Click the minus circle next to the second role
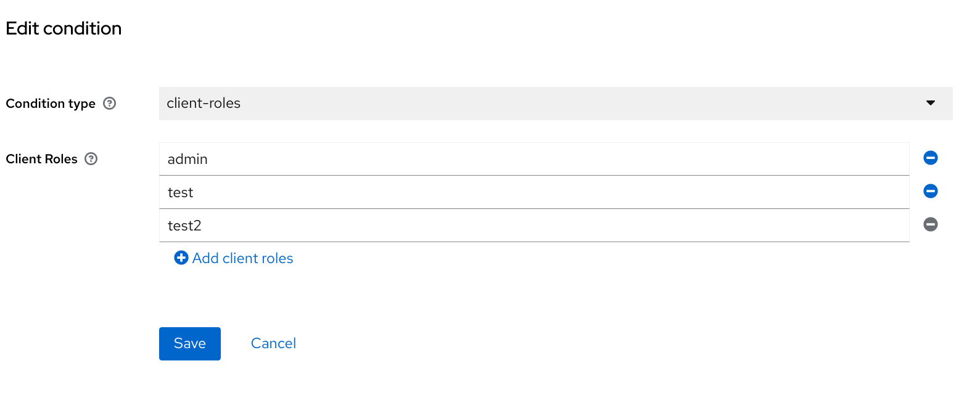The width and height of the screenshot is (980, 419). [930, 191]
